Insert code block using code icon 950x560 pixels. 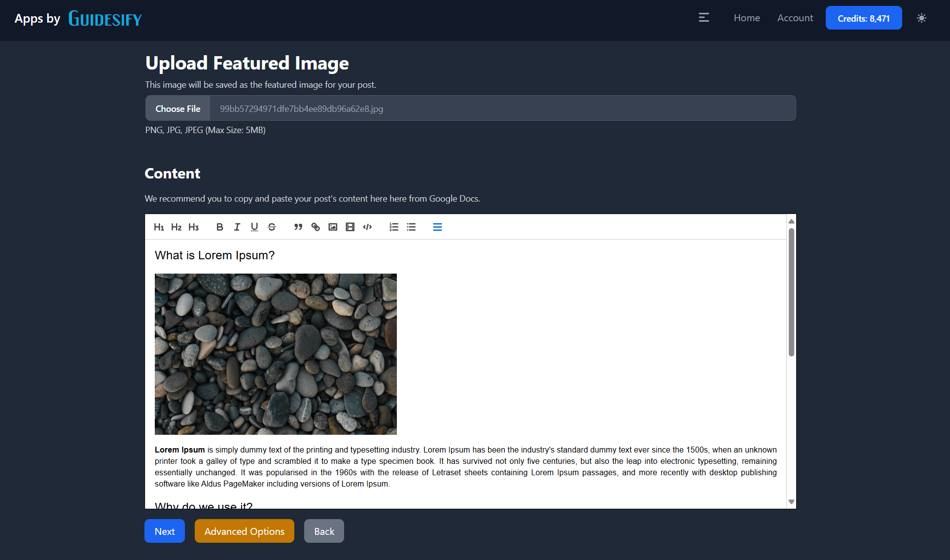click(x=367, y=227)
